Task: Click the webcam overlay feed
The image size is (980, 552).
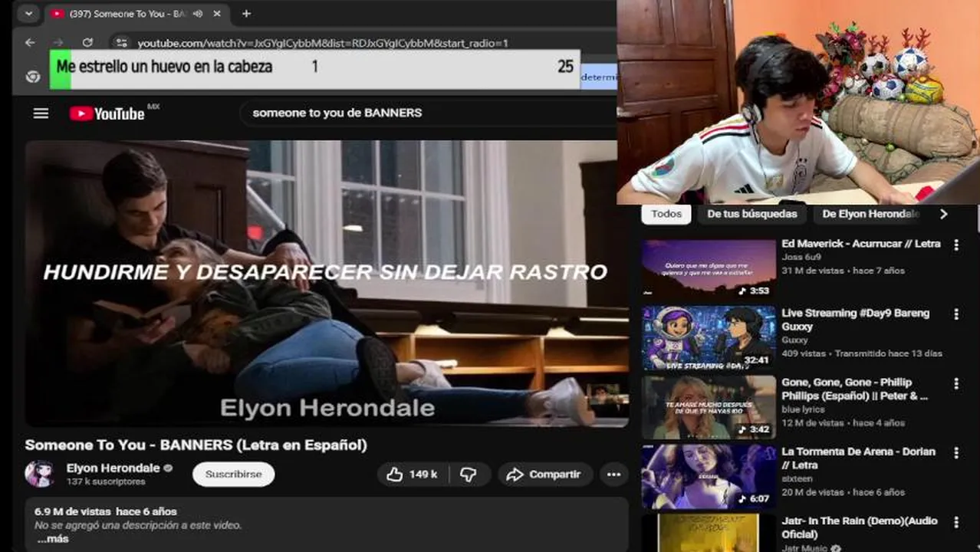Action: [x=798, y=102]
